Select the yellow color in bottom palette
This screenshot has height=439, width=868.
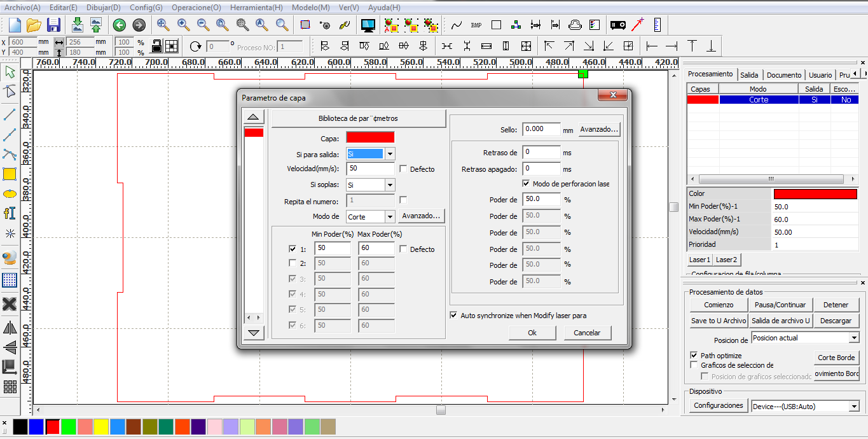(101, 426)
